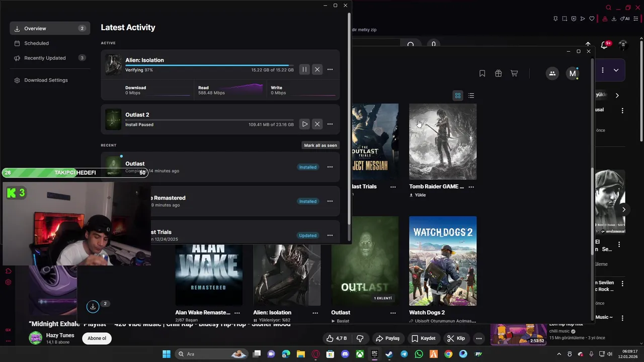The height and width of the screenshot is (362, 644).
Task: Open more video actions menu on YouTube
Action: (x=479, y=338)
